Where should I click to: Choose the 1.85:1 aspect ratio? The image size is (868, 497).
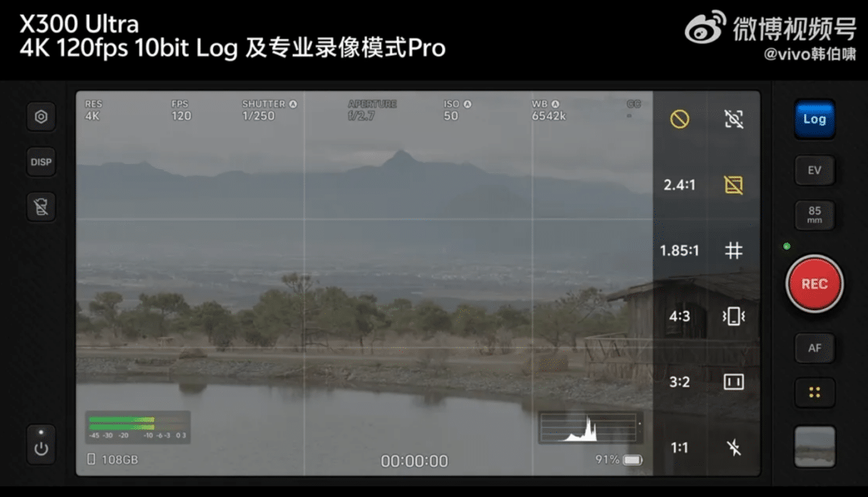point(679,251)
